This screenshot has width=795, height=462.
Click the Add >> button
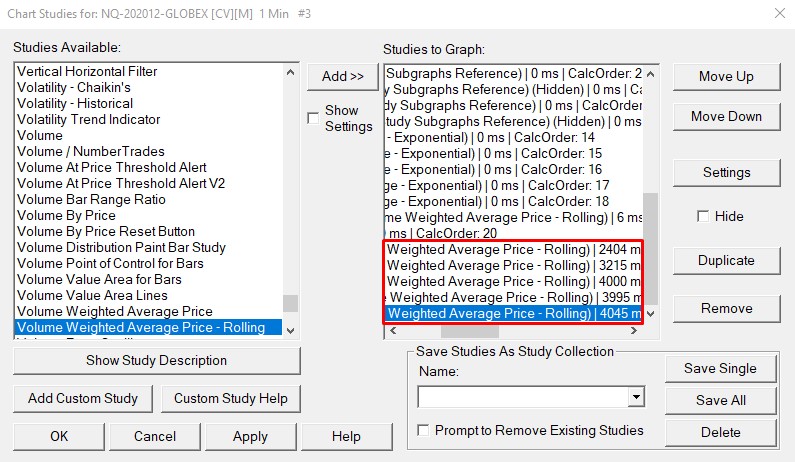click(x=343, y=76)
